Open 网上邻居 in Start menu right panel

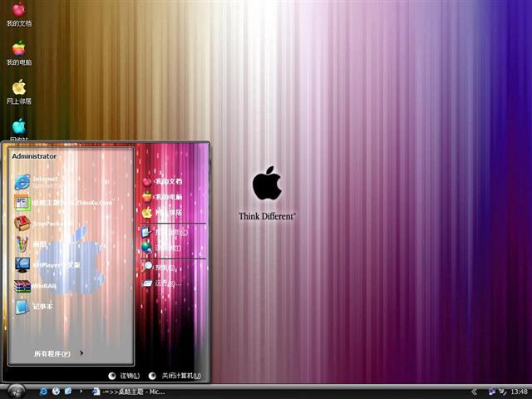[x=162, y=213]
